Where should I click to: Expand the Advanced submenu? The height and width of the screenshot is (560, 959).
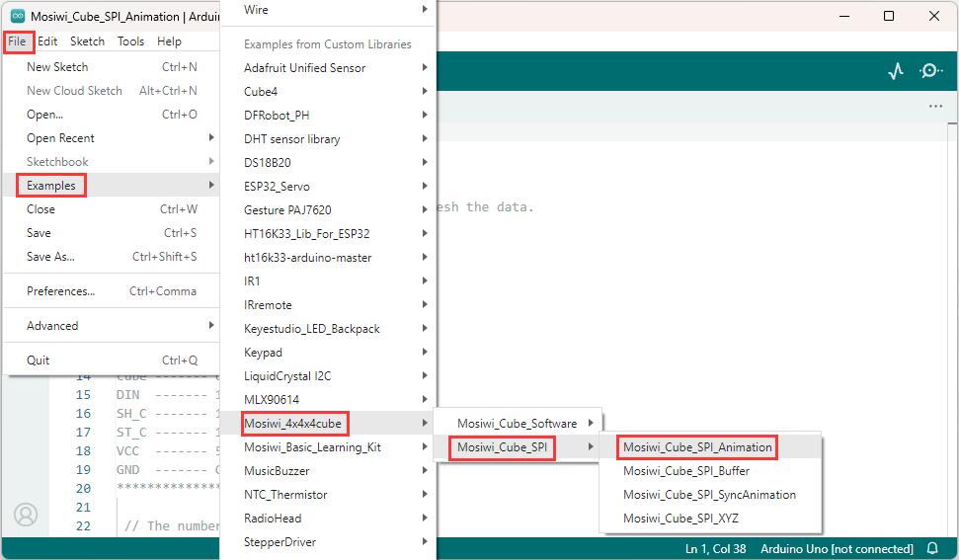click(112, 326)
